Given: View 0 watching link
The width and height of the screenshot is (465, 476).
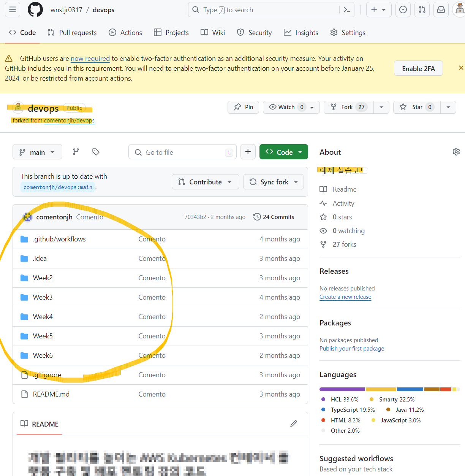Looking at the screenshot, I should click(x=342, y=231).
